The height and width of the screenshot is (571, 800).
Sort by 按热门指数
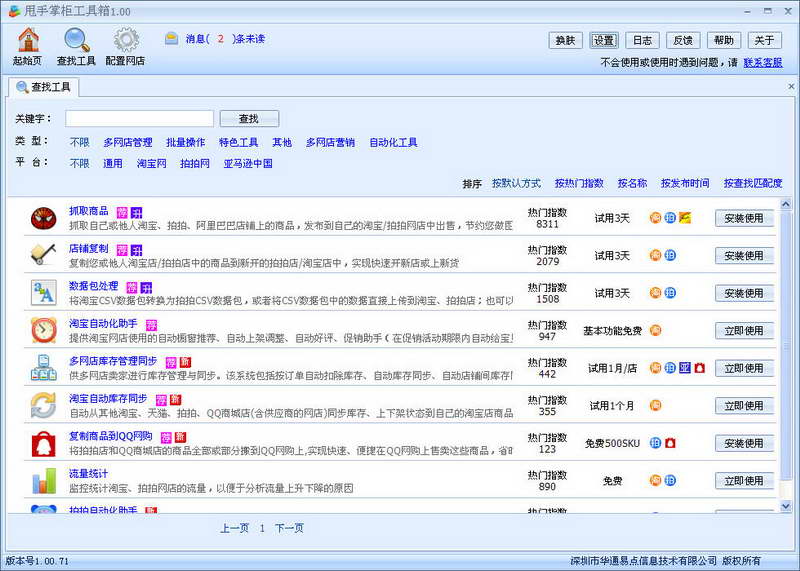(x=579, y=183)
